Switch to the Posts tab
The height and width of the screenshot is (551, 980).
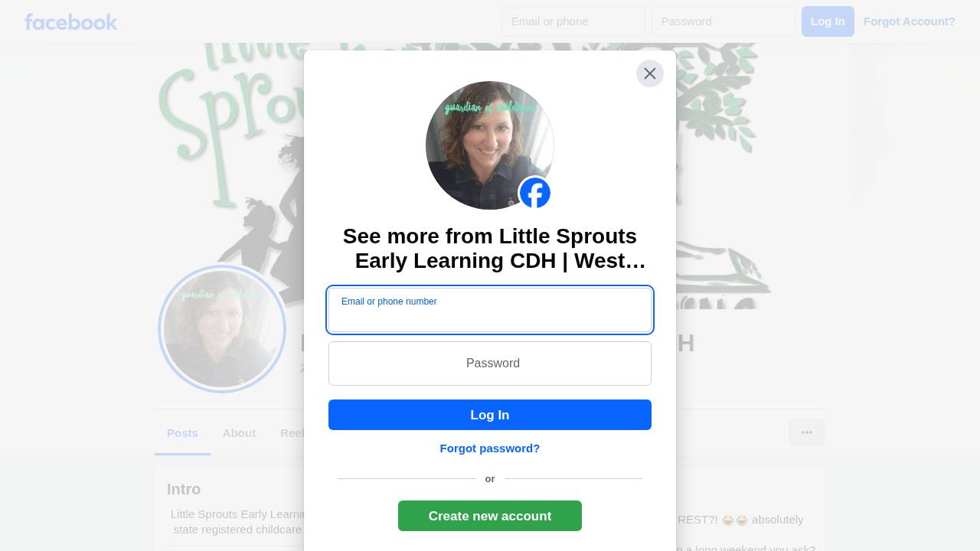point(182,433)
